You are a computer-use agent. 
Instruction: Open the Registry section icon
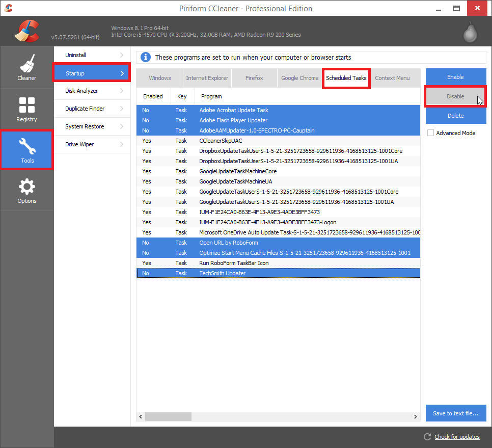coord(27,105)
